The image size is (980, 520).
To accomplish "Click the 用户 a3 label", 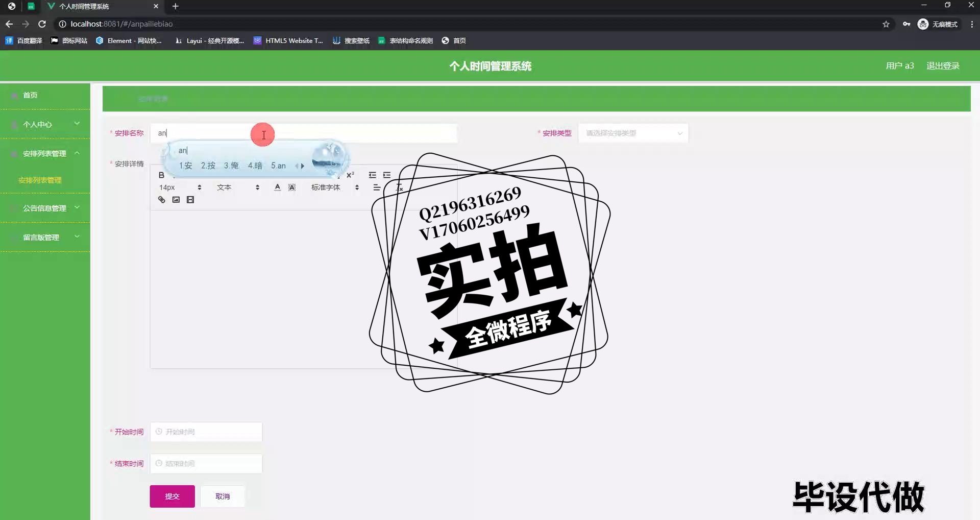I will (900, 66).
